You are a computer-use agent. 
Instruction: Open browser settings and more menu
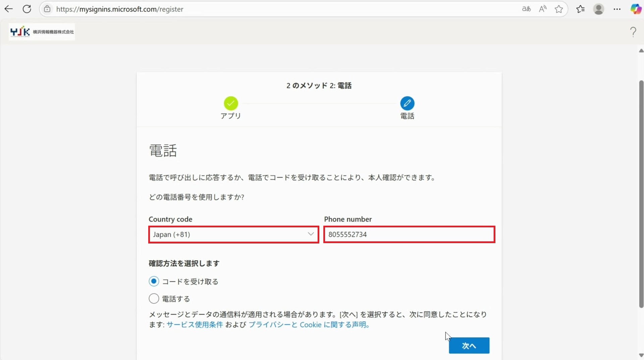click(617, 9)
